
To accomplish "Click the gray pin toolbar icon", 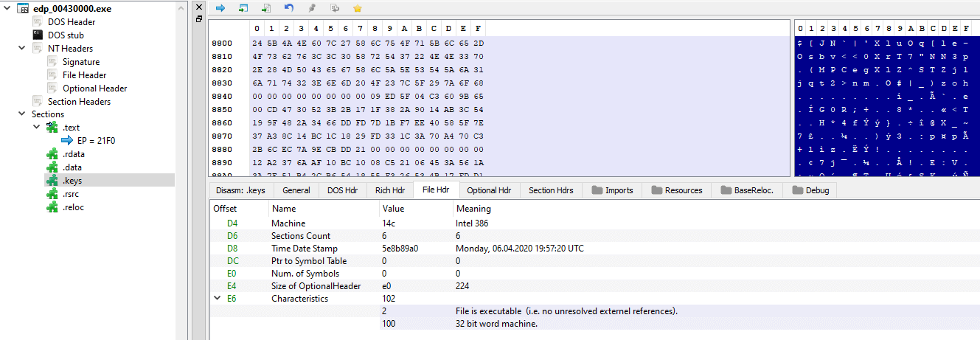I will [311, 8].
